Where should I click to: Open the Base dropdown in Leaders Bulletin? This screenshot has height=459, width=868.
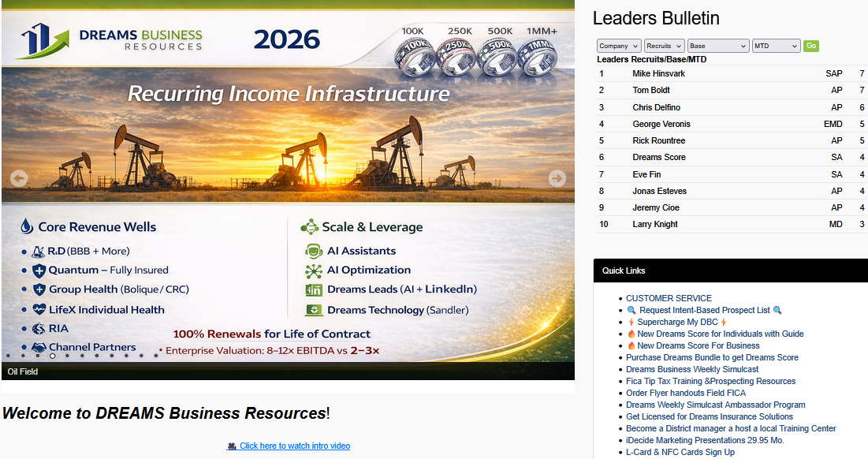(718, 46)
